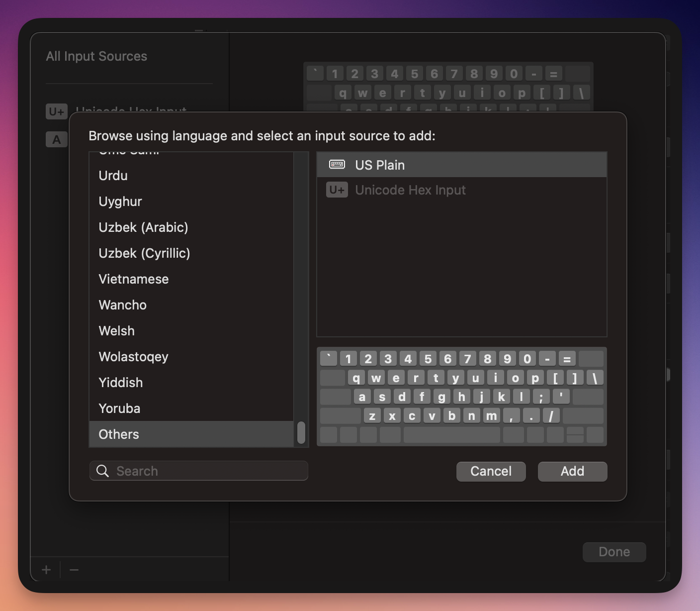
Task: Click the U+ badge beside Unicode Hex Input
Action: coord(337,190)
